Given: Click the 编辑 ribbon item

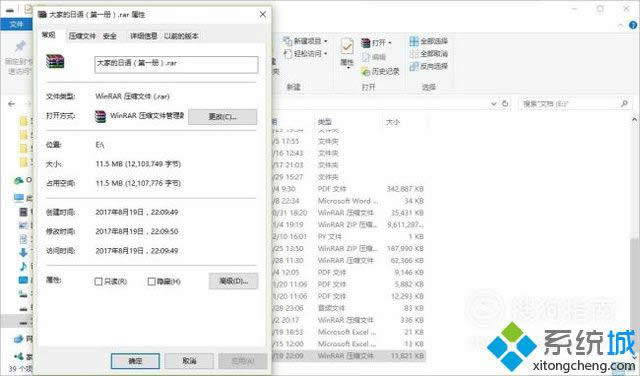Looking at the screenshot, I should pyautogui.click(x=374, y=57).
